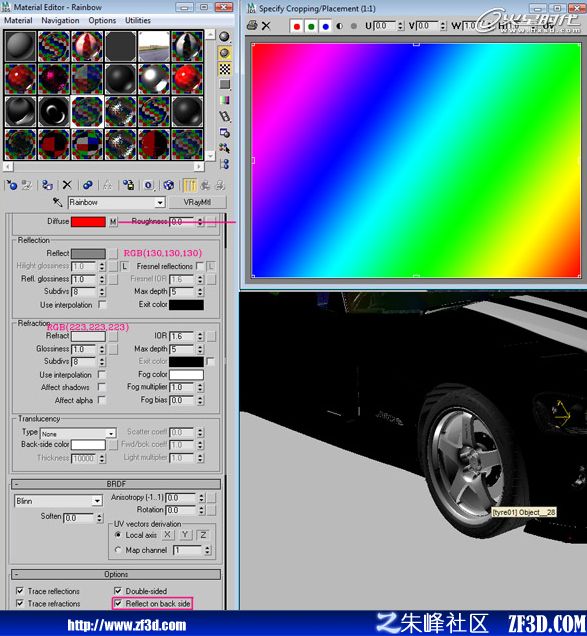Click the gray Reflect color swatch
Screen dimensions: 587x636
click(x=88, y=254)
